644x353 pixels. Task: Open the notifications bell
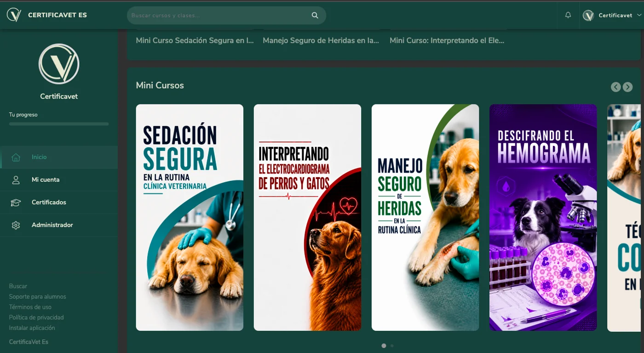point(568,15)
